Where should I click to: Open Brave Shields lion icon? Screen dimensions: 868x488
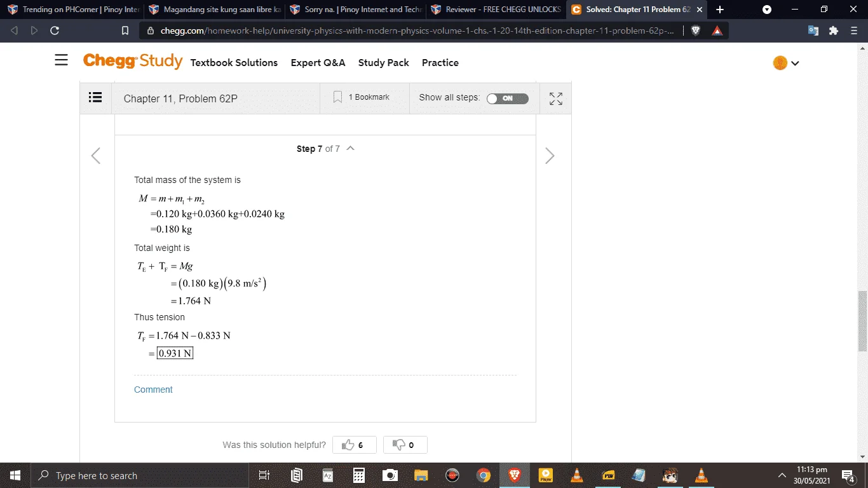pos(696,30)
